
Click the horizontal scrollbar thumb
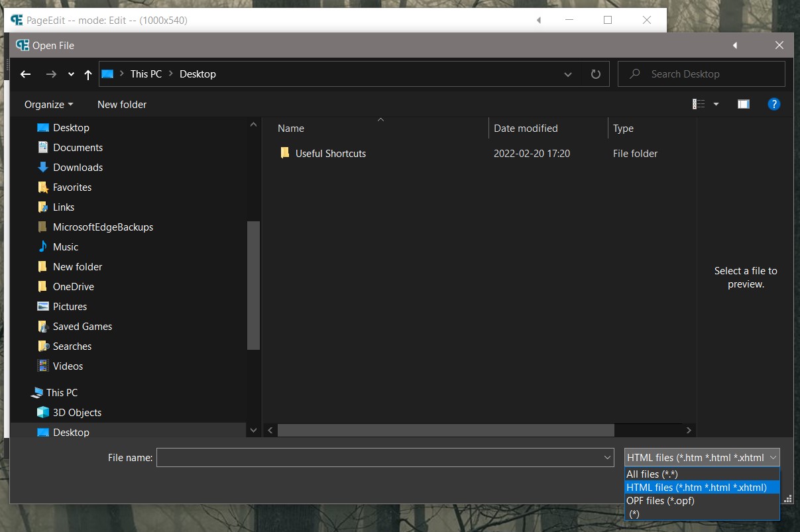coord(446,431)
